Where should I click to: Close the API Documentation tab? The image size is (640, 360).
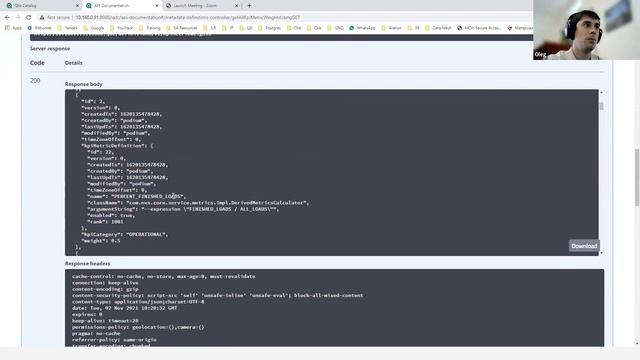pyautogui.click(x=157, y=6)
